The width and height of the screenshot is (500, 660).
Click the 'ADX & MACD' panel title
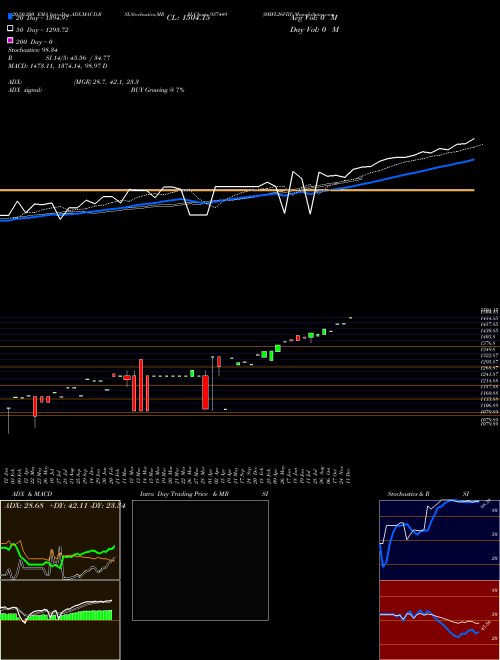pyautogui.click(x=32, y=494)
